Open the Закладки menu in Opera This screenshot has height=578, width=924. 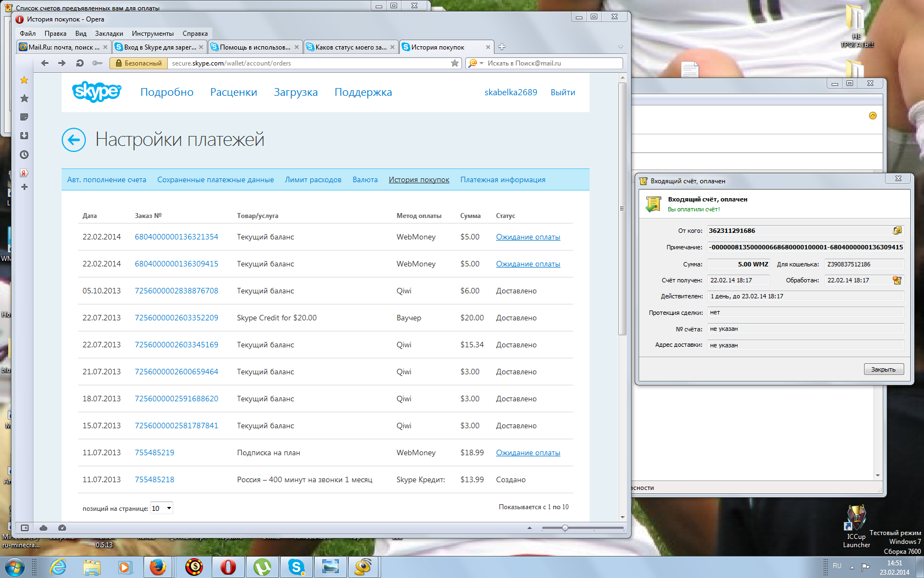click(x=109, y=34)
